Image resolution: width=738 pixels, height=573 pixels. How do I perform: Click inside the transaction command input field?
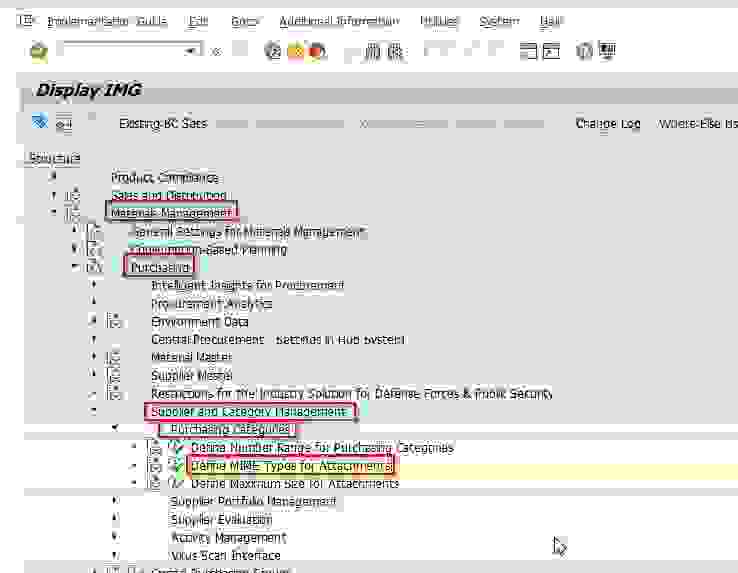[118, 51]
